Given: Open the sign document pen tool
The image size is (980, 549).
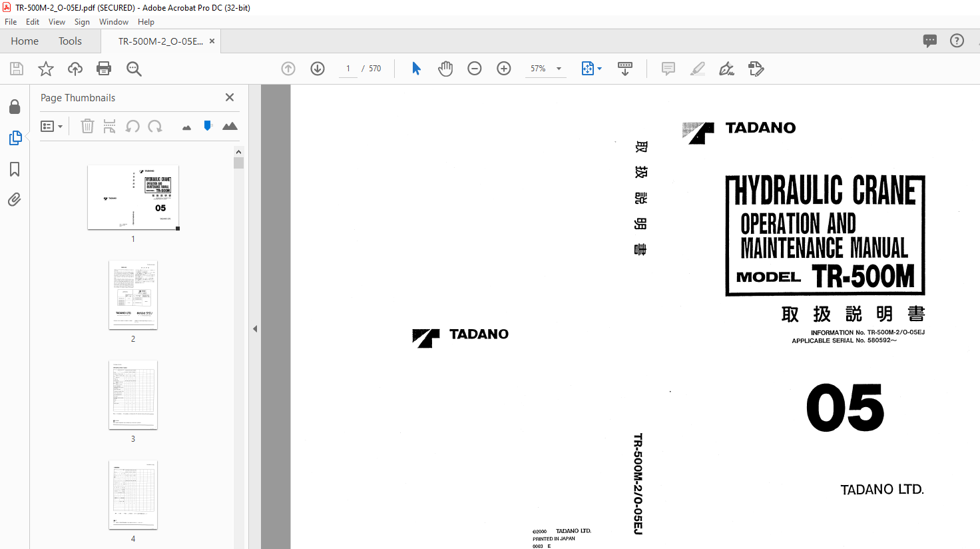Looking at the screenshot, I should [726, 69].
